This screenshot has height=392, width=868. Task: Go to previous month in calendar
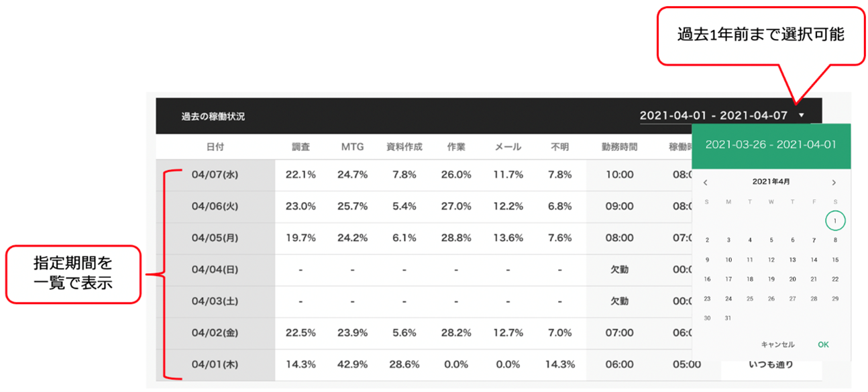[x=706, y=183]
